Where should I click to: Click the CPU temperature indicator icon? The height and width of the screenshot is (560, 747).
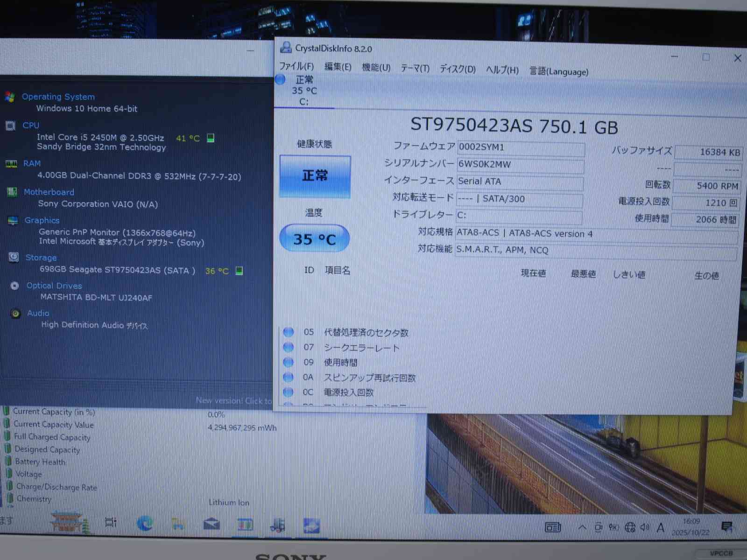[211, 138]
